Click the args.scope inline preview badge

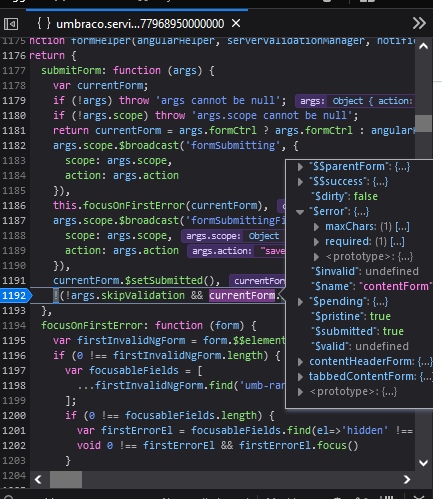pyautogui.click(x=233, y=236)
